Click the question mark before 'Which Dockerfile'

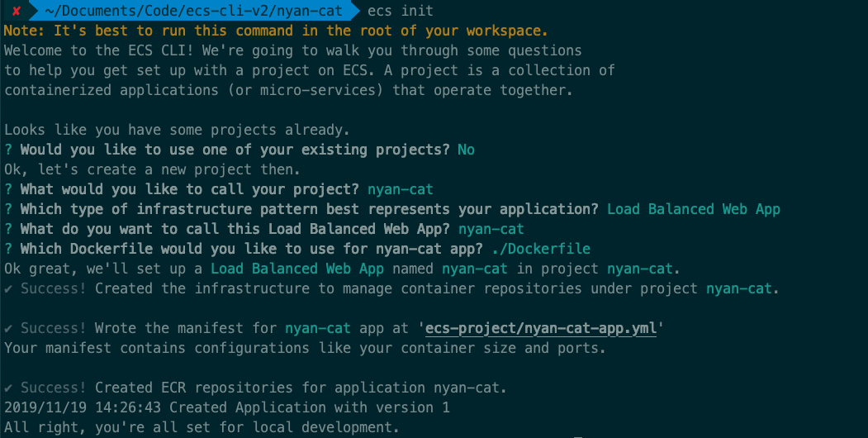click(x=8, y=249)
